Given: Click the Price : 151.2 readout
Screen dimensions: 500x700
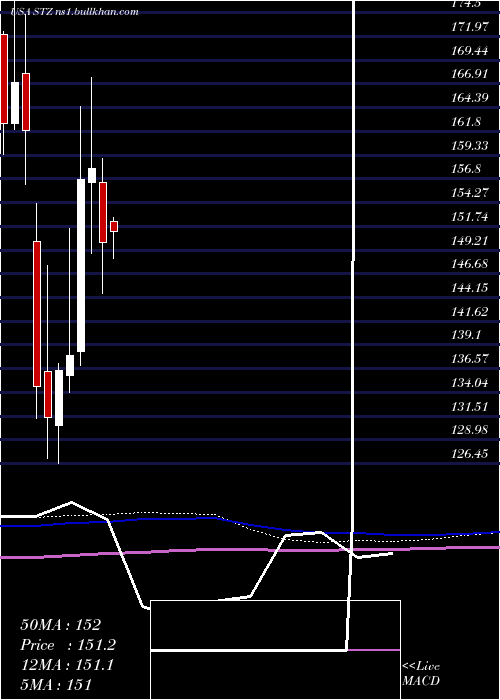Looking at the screenshot, I should [68, 645].
